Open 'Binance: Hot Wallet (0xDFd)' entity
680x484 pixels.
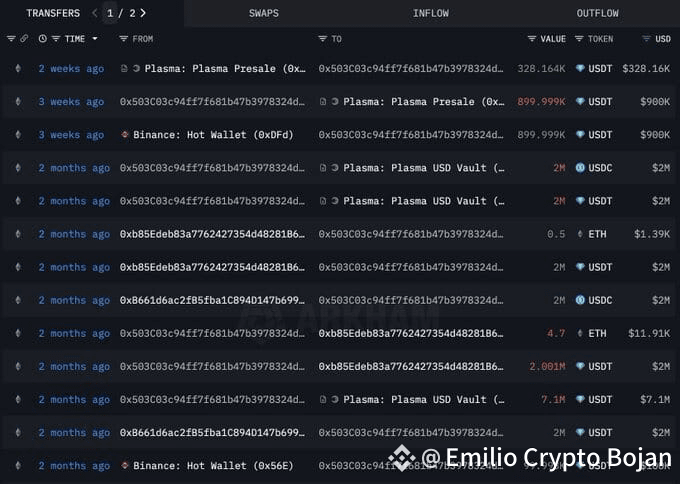coord(213,135)
